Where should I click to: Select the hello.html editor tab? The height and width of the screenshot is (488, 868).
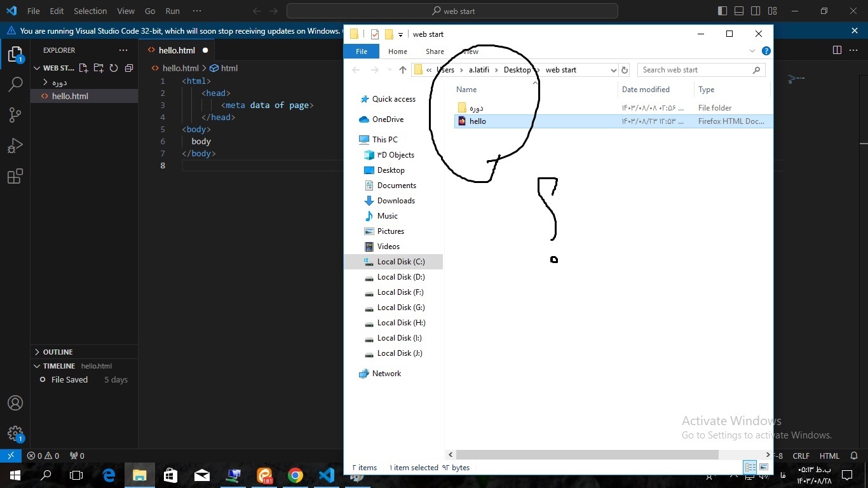pyautogui.click(x=177, y=50)
